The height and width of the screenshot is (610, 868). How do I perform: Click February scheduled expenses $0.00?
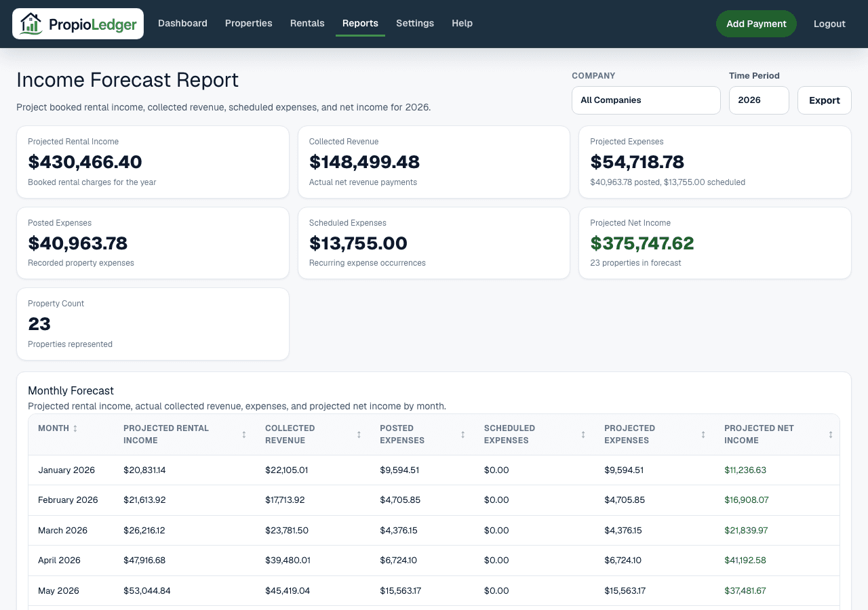point(496,500)
